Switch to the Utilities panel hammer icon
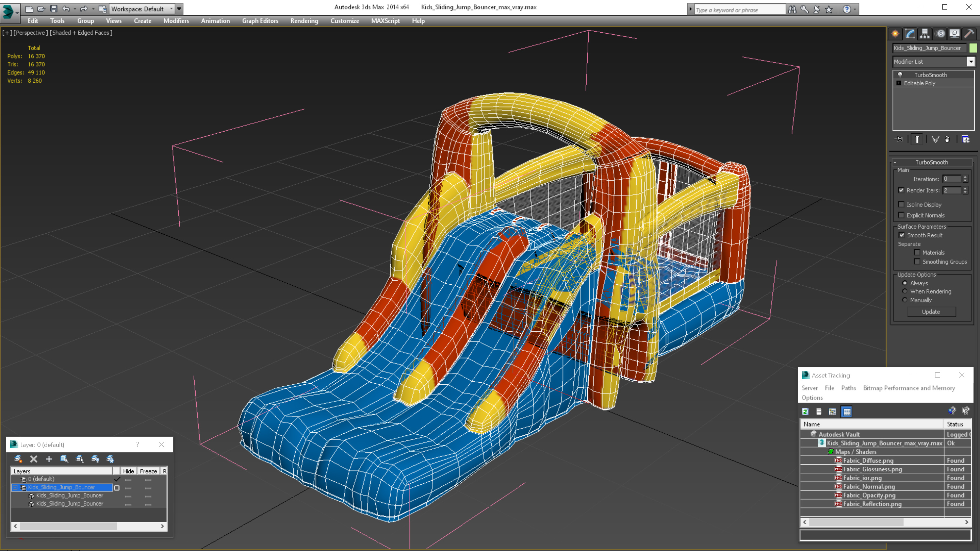This screenshot has width=980, height=551. point(969,34)
